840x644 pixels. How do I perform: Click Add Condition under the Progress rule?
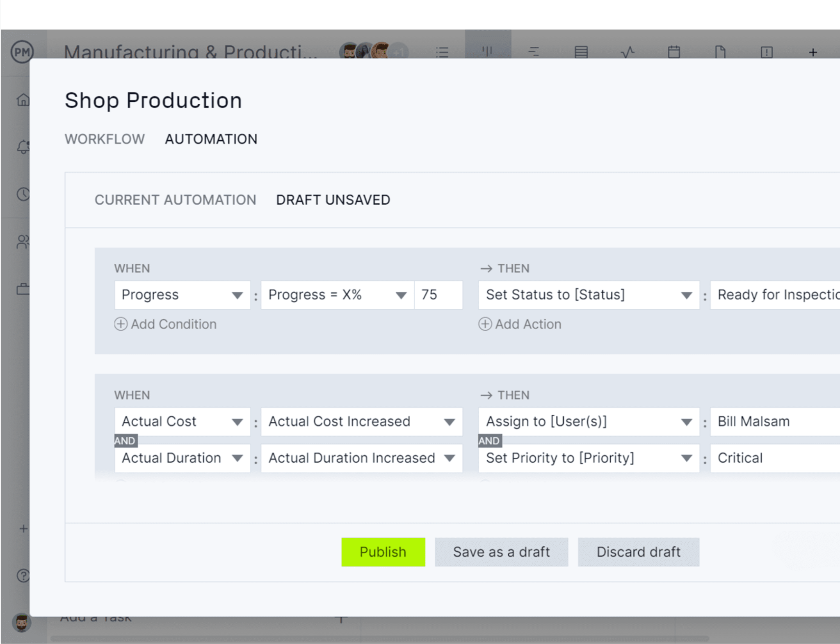[165, 324]
